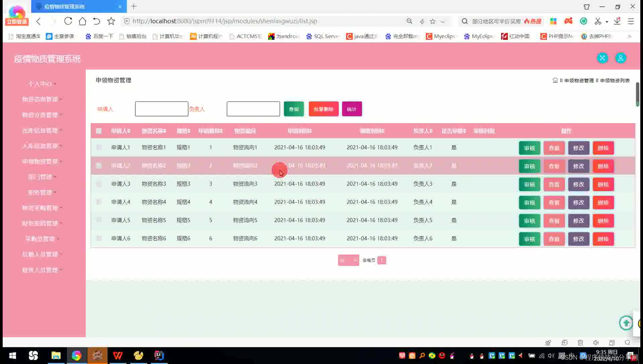643x364 pixels.
Task: Click the home icon in breadcrumb
Action: point(555,80)
